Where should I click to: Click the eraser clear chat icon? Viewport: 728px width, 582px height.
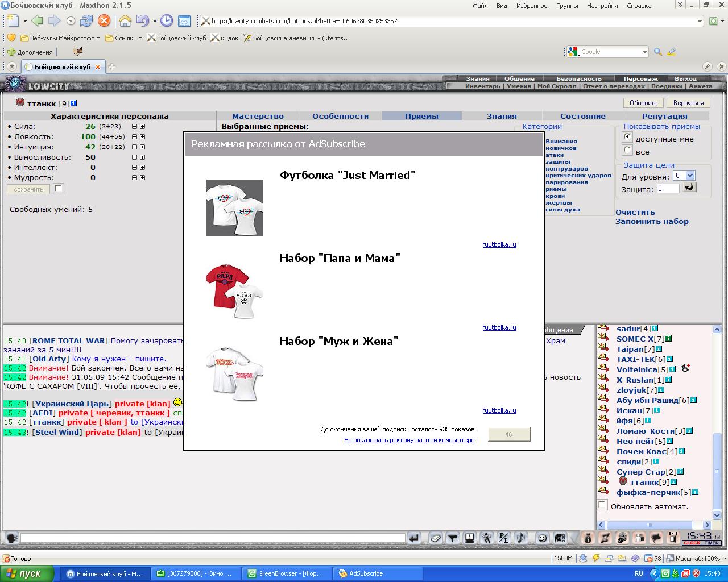pyautogui.click(x=436, y=538)
